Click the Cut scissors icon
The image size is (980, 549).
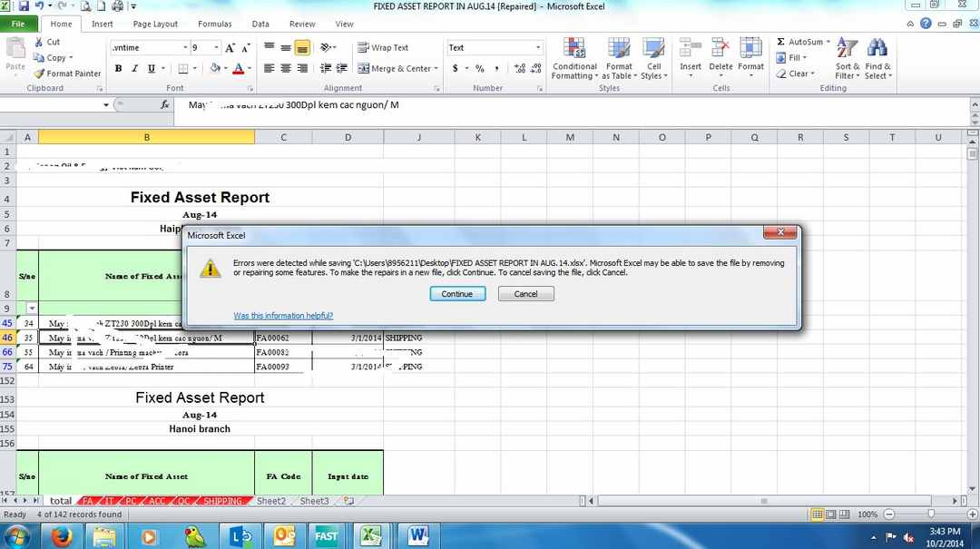39,42
